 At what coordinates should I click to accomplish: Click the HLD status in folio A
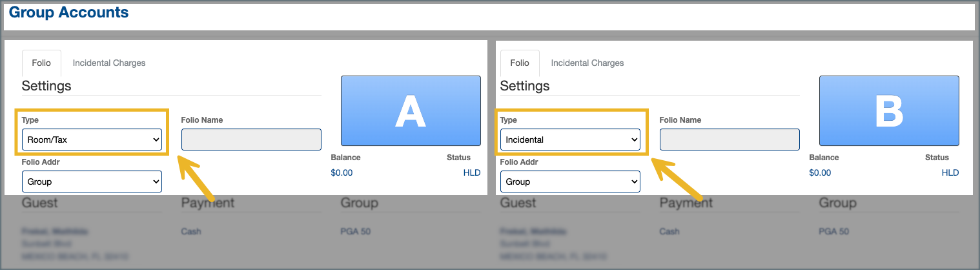coord(472,172)
